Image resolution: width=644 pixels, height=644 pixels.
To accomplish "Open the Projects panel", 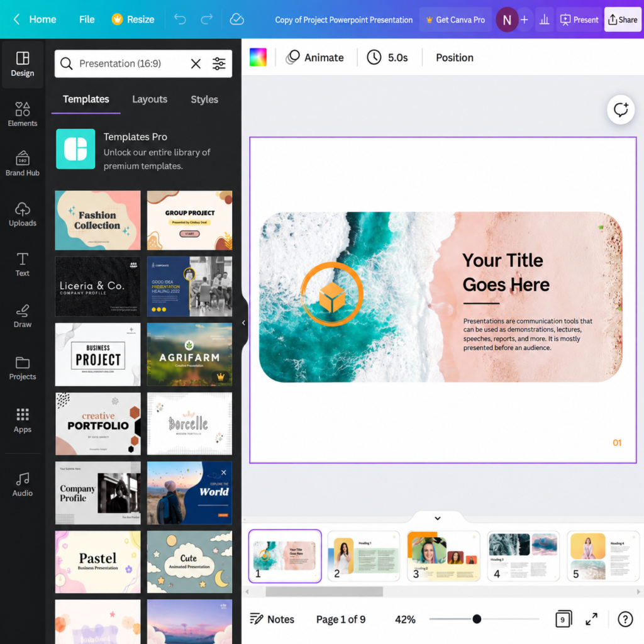I will click(x=23, y=368).
